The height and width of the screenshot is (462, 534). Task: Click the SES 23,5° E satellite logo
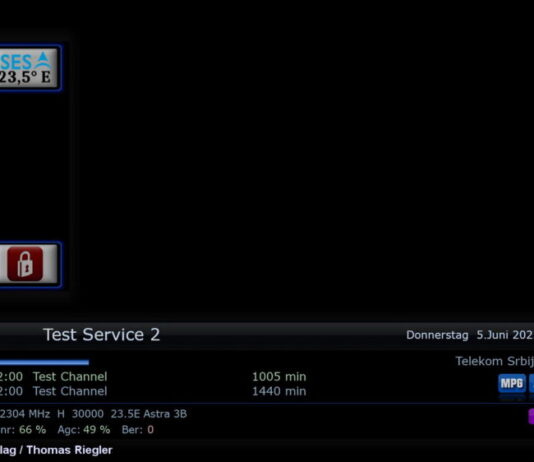pos(29,68)
